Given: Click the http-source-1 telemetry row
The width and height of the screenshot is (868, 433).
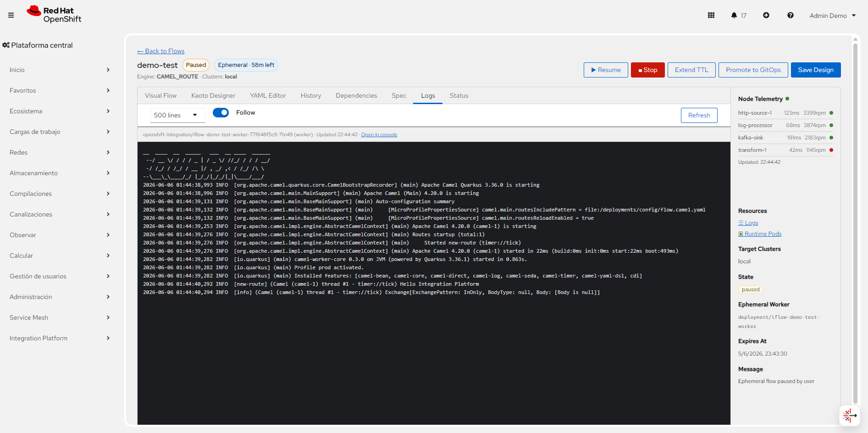Looking at the screenshot, I should (785, 113).
